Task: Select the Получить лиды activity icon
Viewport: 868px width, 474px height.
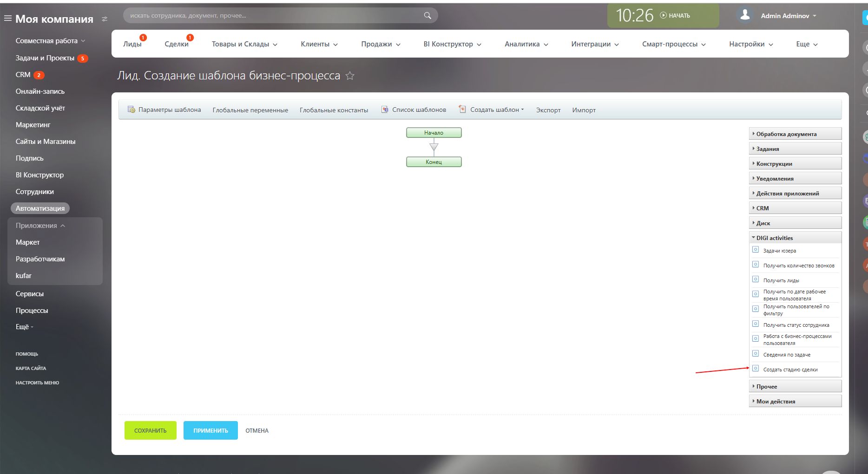Action: click(755, 279)
